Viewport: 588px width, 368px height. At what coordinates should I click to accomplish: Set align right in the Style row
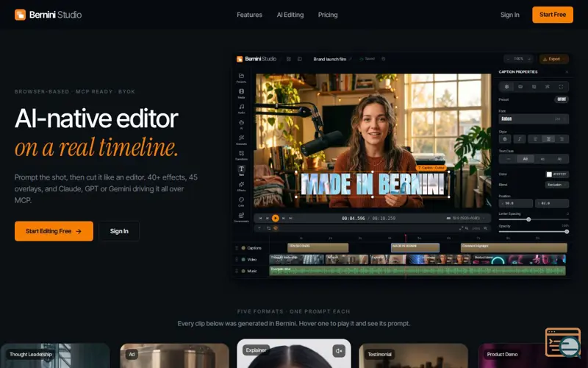pos(562,139)
